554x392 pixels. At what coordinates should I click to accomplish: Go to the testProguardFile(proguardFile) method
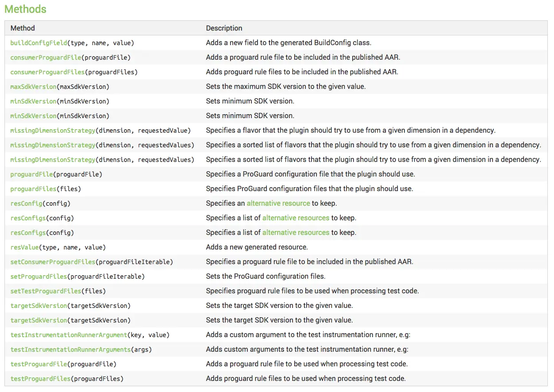pos(38,364)
